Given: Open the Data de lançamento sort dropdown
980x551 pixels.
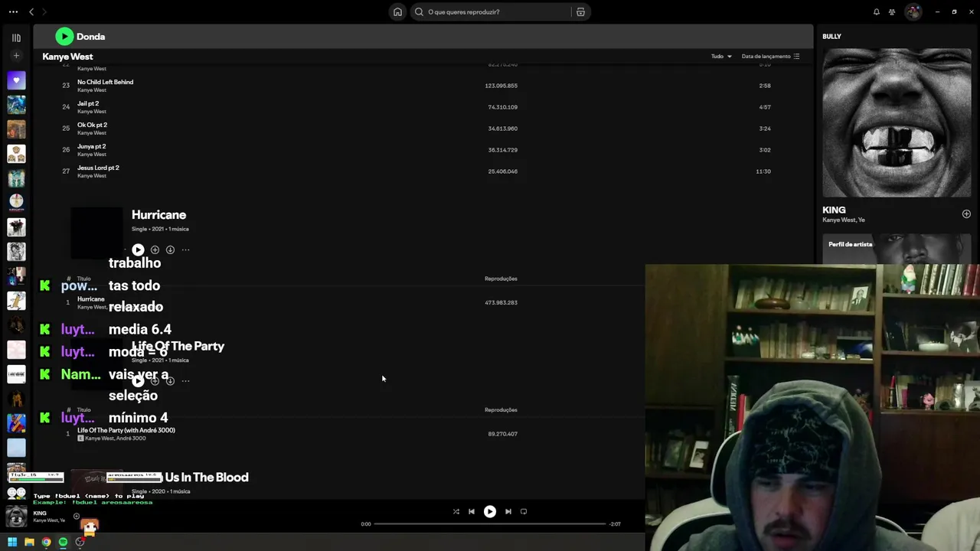Looking at the screenshot, I should click(770, 56).
